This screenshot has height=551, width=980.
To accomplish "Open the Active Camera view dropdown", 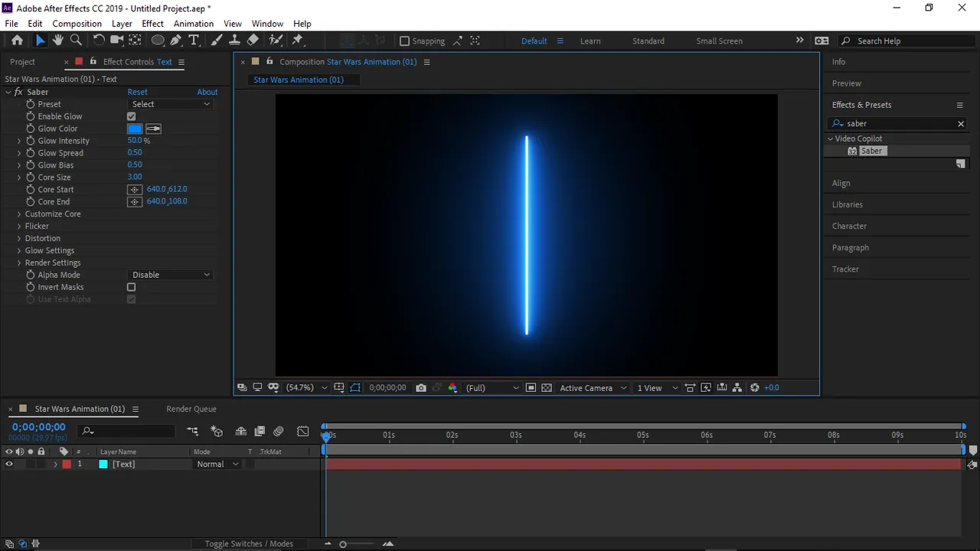I will 593,388.
